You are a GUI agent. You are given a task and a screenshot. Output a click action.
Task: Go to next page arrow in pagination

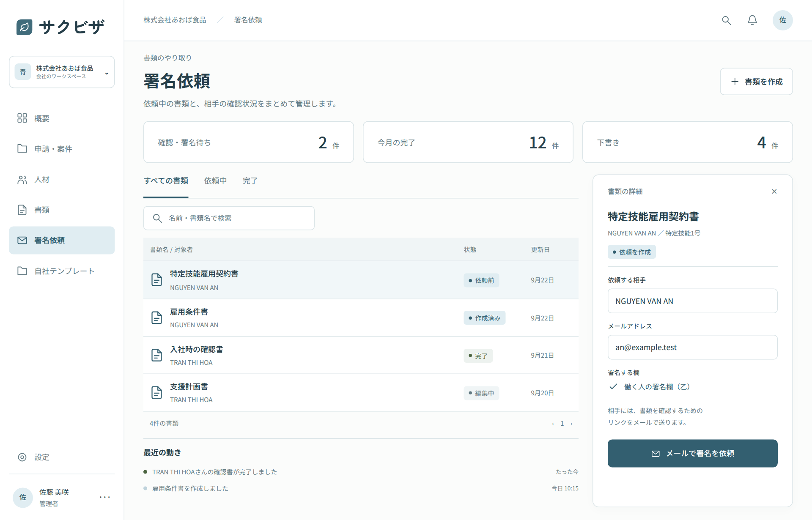point(571,424)
